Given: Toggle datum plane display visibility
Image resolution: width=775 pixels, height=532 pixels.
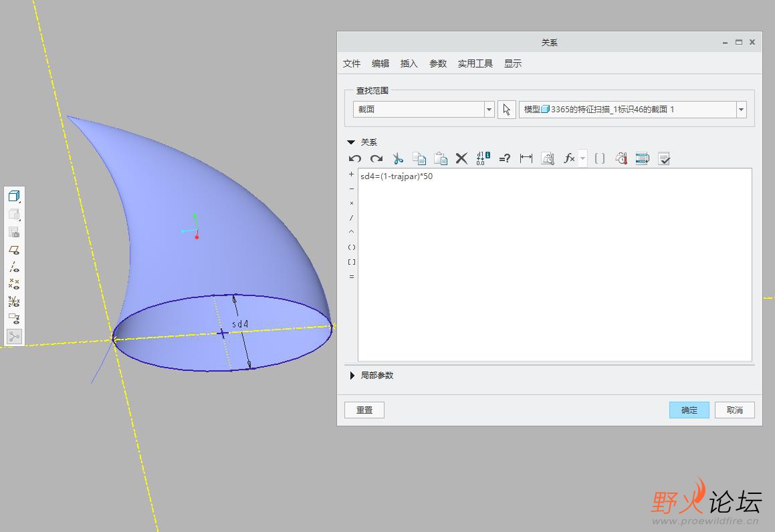Looking at the screenshot, I should [14, 250].
